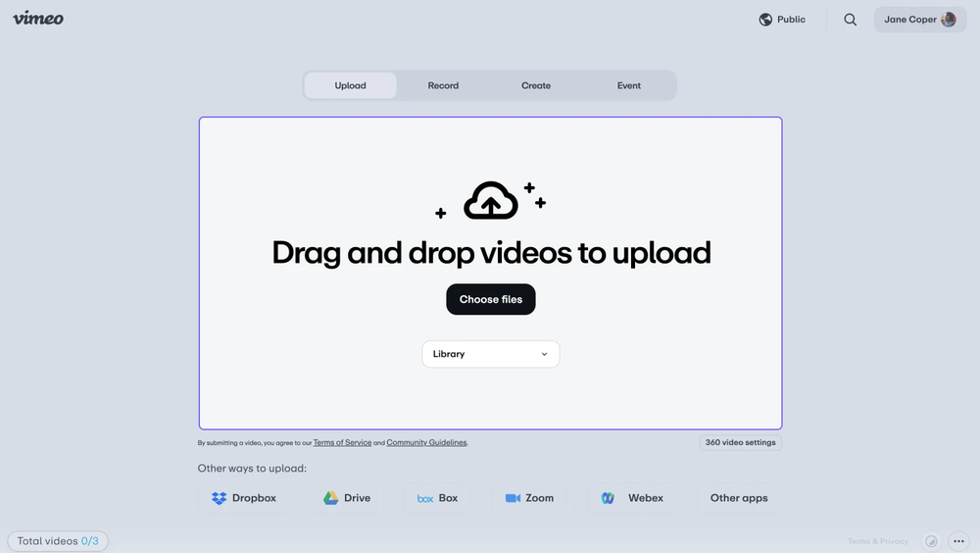The height and width of the screenshot is (553, 980).
Task: Expand the Library dropdown chevron arrow
Action: (544, 354)
